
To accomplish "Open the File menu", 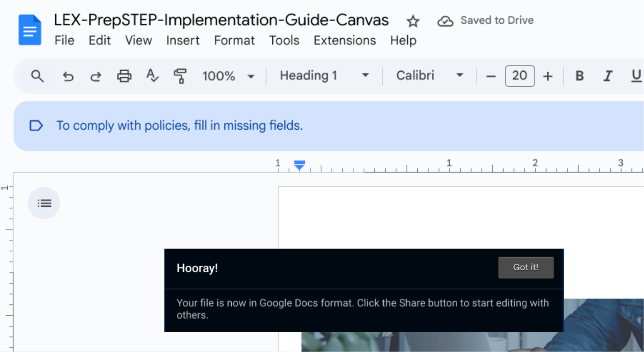I will 64,40.
